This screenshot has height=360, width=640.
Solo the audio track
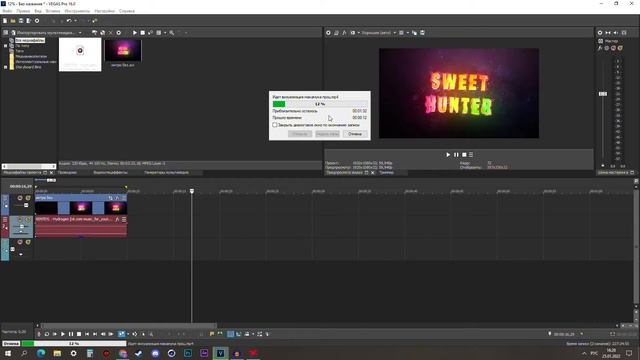tap(28, 220)
